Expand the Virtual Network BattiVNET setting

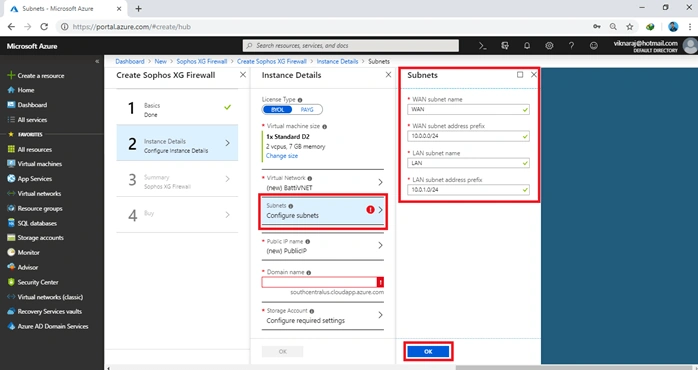coord(323,183)
